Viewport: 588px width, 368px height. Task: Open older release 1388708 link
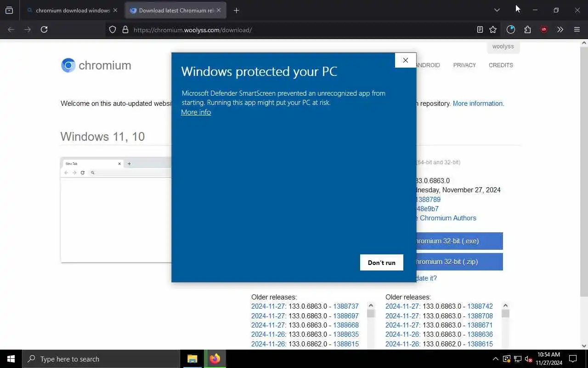[x=480, y=316]
